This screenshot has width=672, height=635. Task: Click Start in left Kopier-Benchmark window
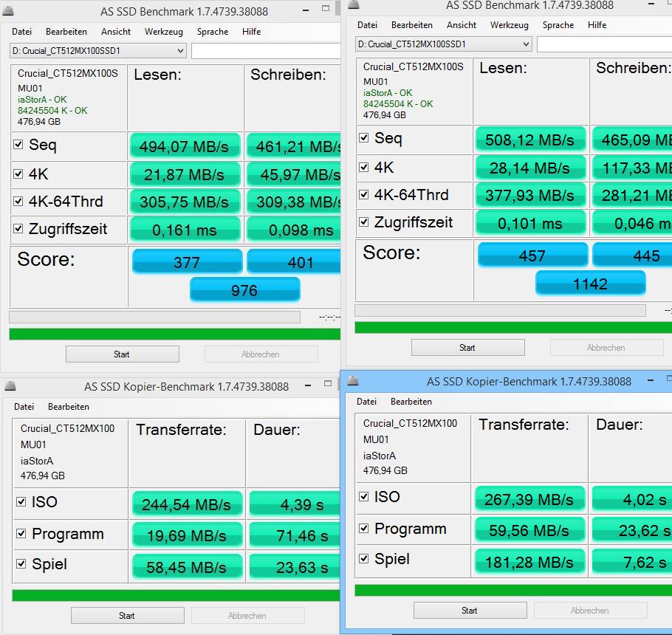pyautogui.click(x=127, y=616)
